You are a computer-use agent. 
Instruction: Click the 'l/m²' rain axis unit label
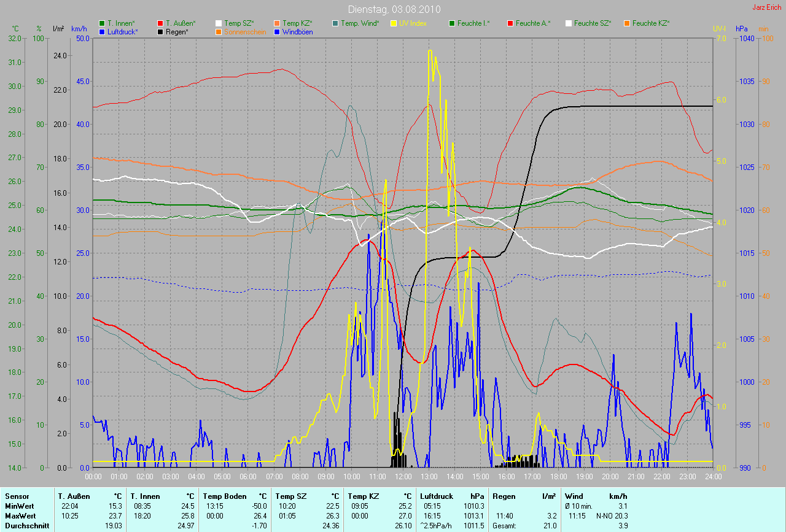click(x=58, y=29)
